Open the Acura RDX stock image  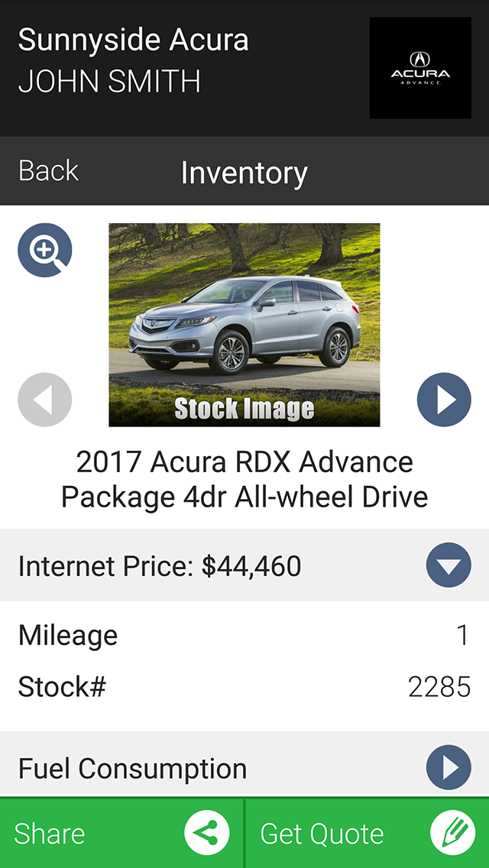tap(244, 325)
